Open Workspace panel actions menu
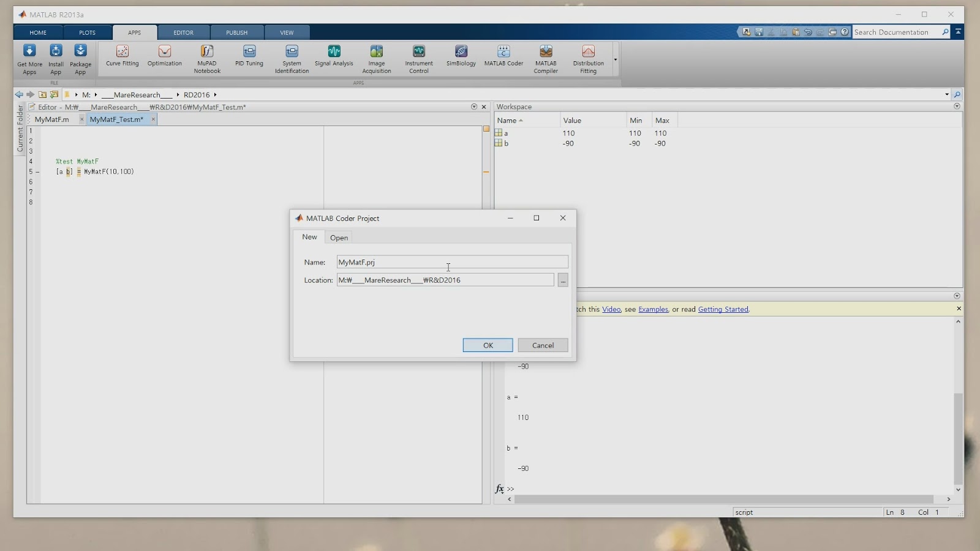The image size is (980, 551). (x=957, y=107)
